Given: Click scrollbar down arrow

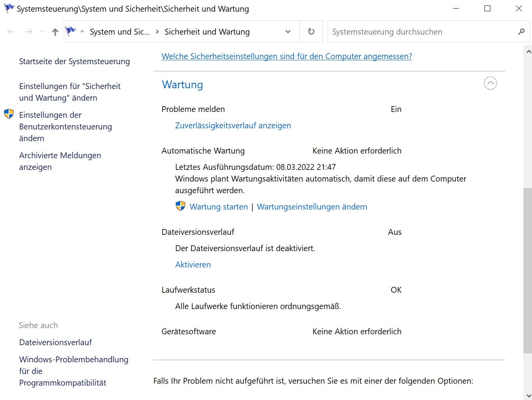Looking at the screenshot, I should pyautogui.click(x=528, y=395).
